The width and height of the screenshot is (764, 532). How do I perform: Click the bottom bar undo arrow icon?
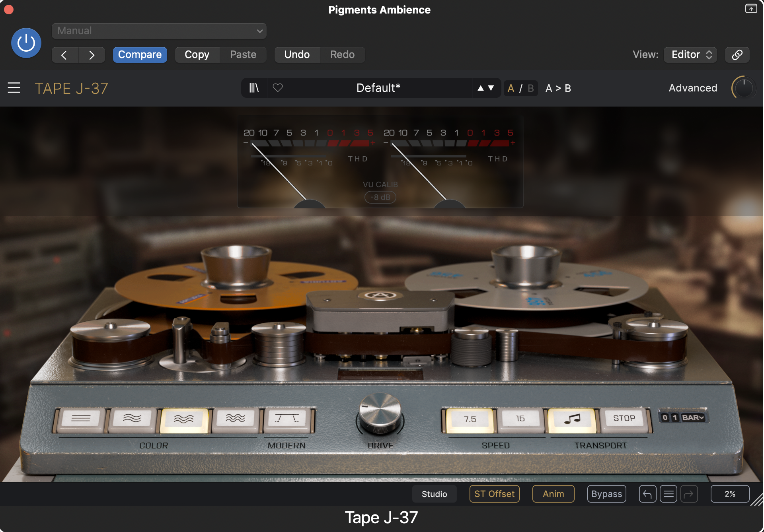click(x=647, y=494)
